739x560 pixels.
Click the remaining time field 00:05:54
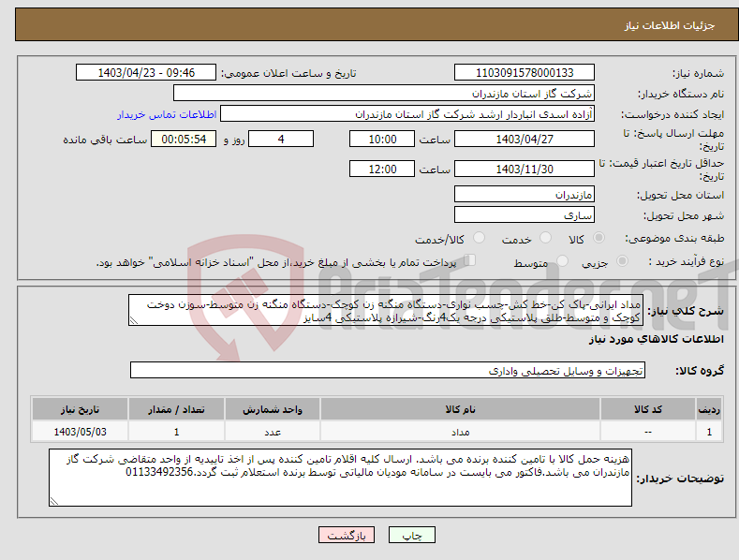[184, 139]
